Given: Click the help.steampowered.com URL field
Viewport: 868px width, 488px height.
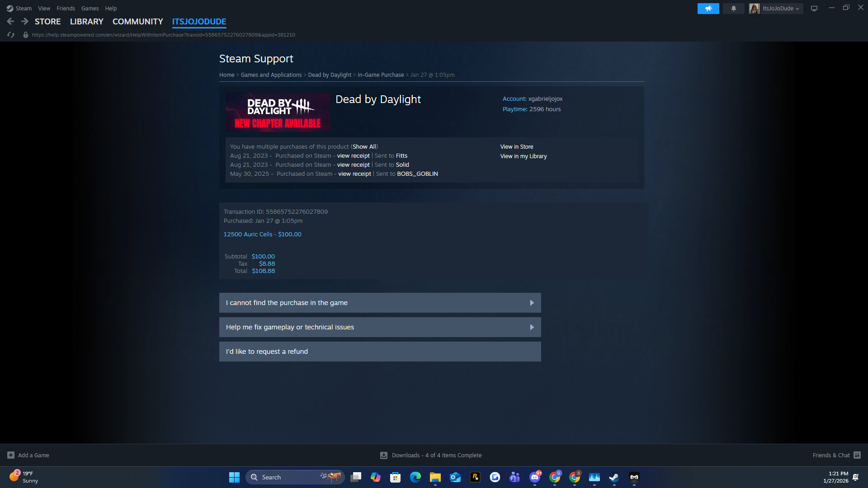Looking at the screenshot, I should [x=164, y=35].
